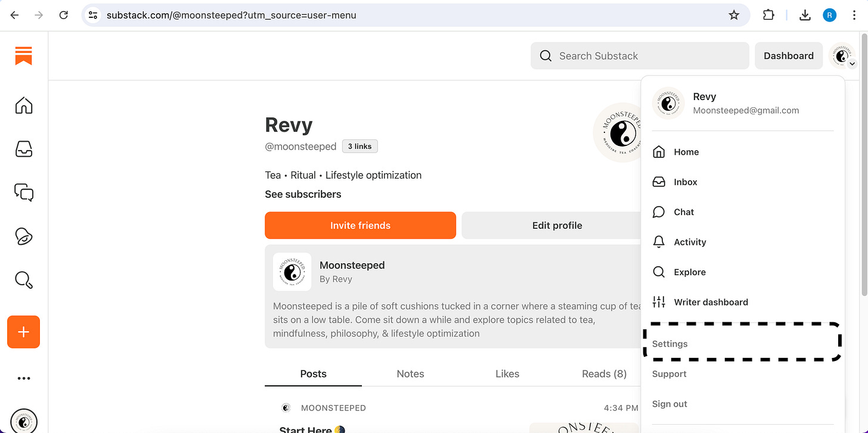Switch to the Reads (8) tab

(x=604, y=373)
